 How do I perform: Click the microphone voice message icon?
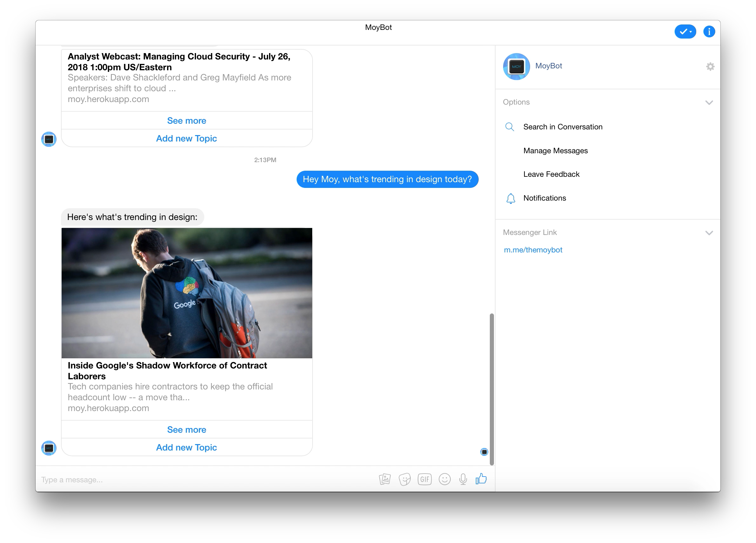(x=463, y=479)
